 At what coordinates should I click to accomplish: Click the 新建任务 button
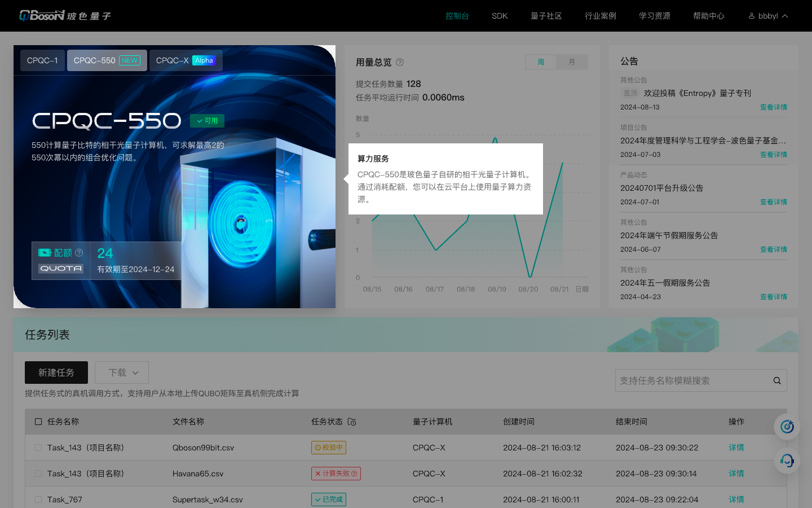click(56, 373)
